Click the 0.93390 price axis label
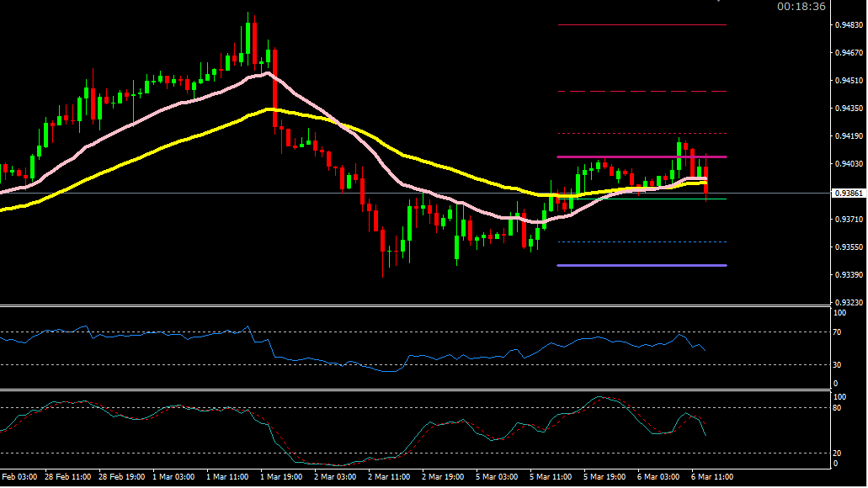The height and width of the screenshot is (488, 868). pyautogui.click(x=849, y=274)
